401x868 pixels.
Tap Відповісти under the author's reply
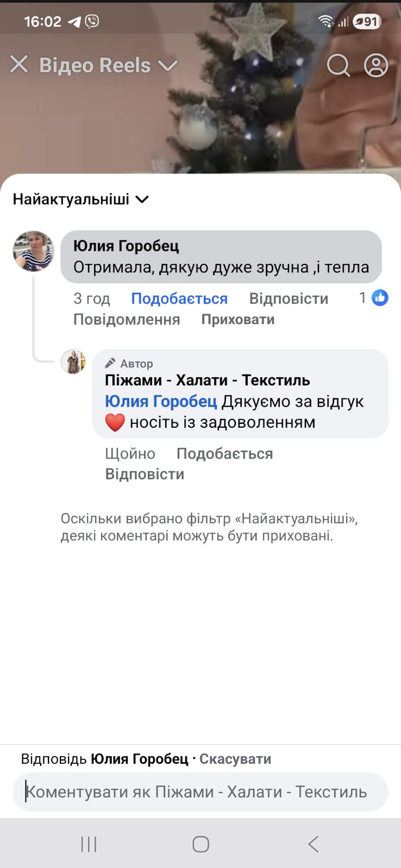pos(145,474)
